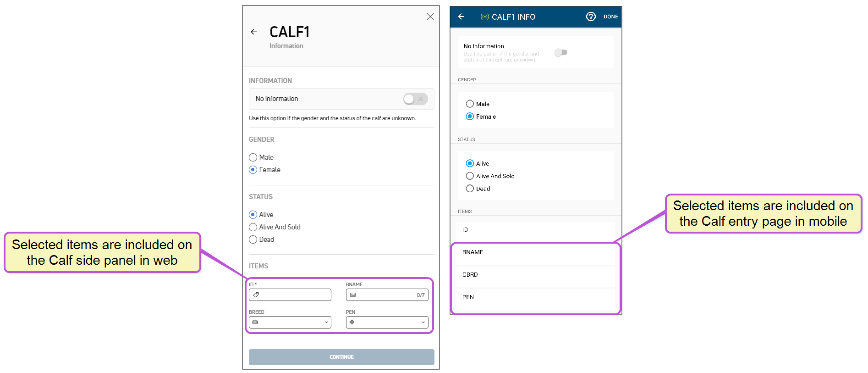Open the PEN item on the mobile page
Image resolution: width=868 pixels, height=373 pixels.
tap(535, 297)
